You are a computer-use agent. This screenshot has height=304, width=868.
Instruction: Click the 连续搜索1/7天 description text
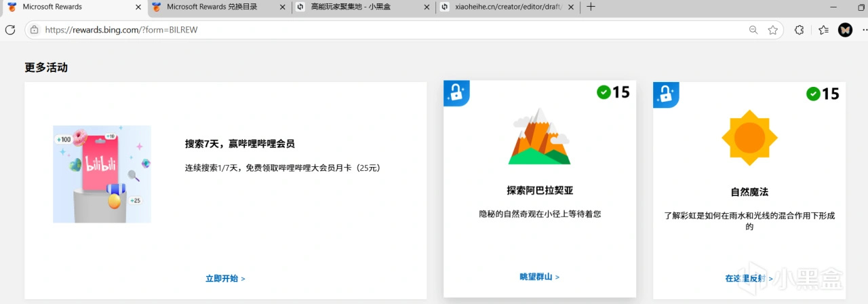click(x=283, y=168)
